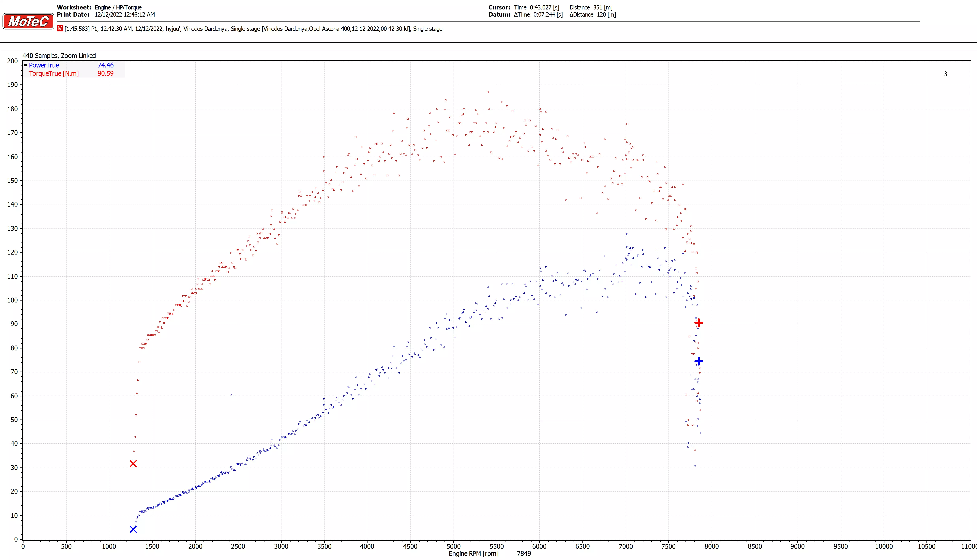Viewport: 977px width, 560px height.
Task: Click the PowerTrue value 74.46
Action: coord(105,65)
